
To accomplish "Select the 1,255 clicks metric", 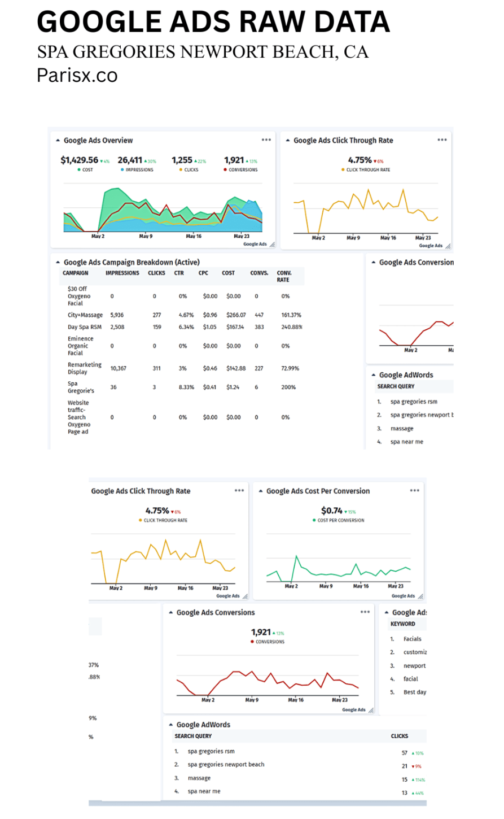I will (x=182, y=160).
